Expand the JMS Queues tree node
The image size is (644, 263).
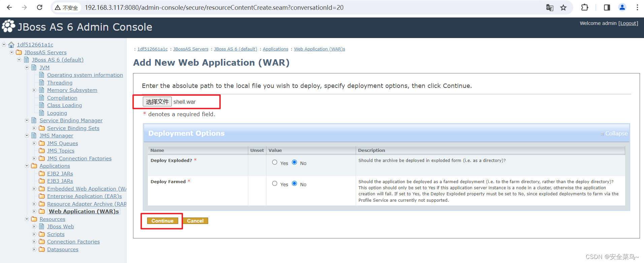(x=34, y=143)
